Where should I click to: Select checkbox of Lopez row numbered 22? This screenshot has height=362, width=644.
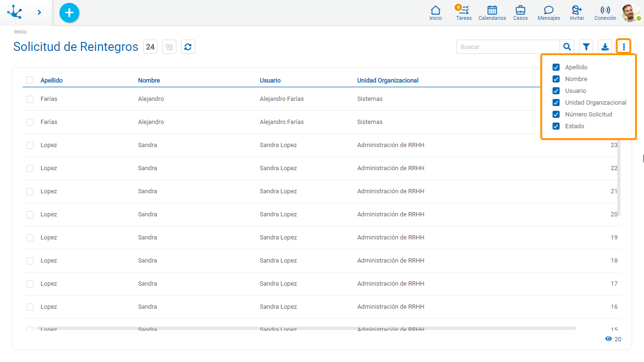click(30, 168)
